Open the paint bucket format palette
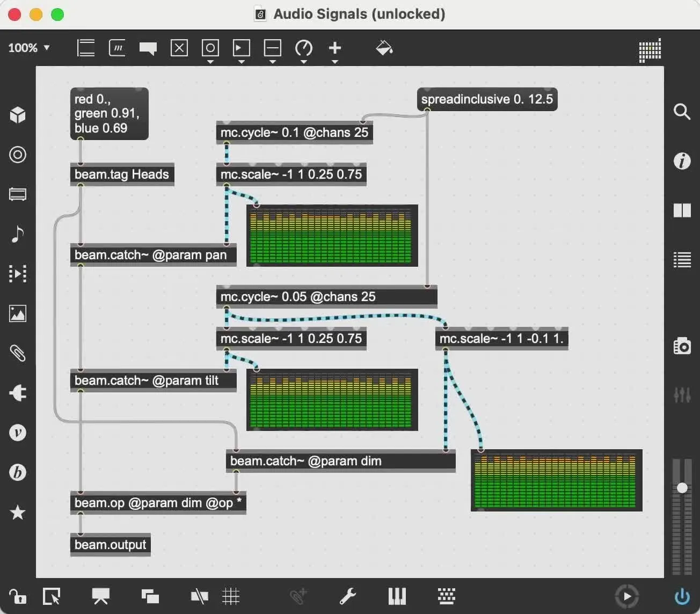Screen dimensions: 700x614 384,48
